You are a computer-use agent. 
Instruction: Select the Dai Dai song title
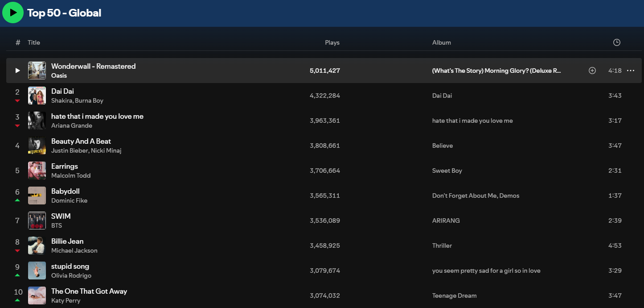62,91
